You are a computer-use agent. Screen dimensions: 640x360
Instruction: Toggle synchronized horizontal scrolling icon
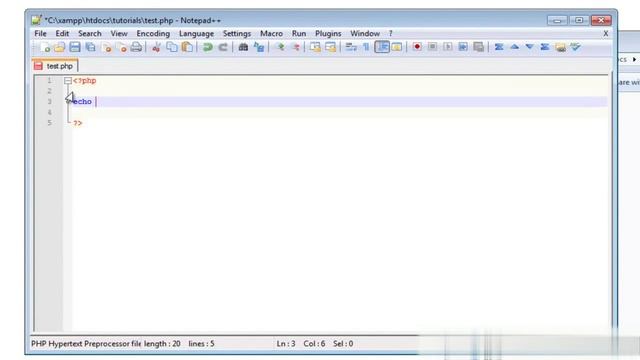click(330, 47)
